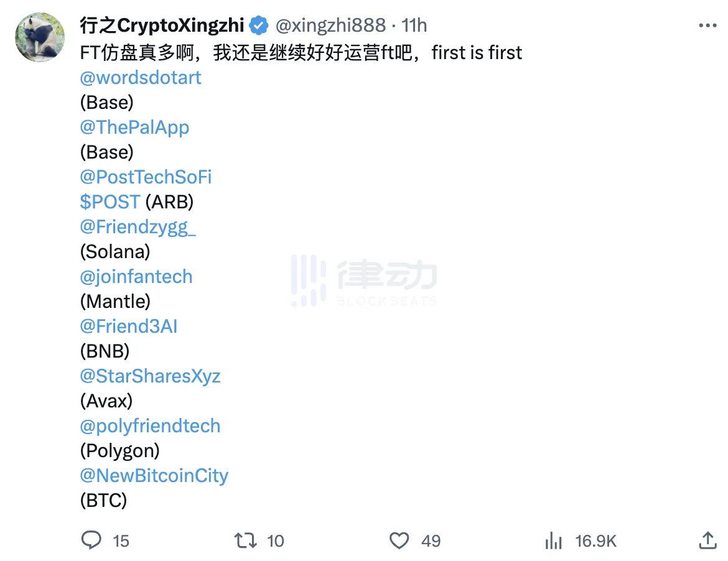Visit the @ThePalApp profile link
Image resolution: width=728 pixels, height=561 pixels.
134,127
